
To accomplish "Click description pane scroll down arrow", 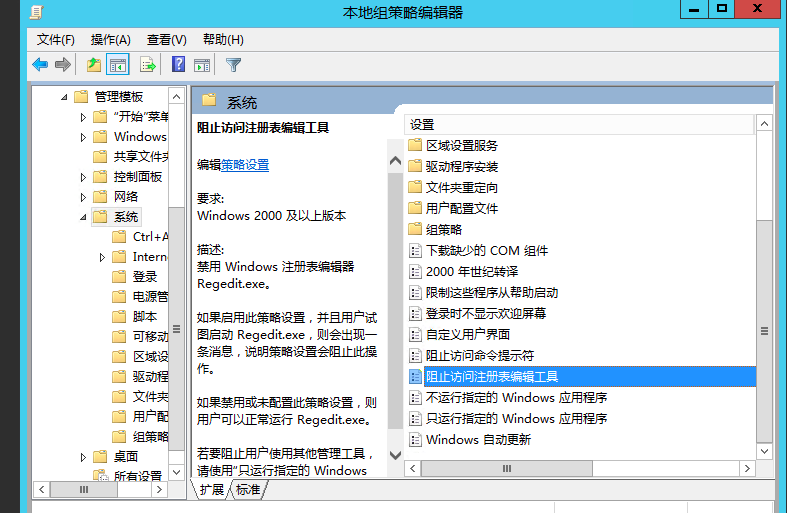I will click(x=396, y=455).
